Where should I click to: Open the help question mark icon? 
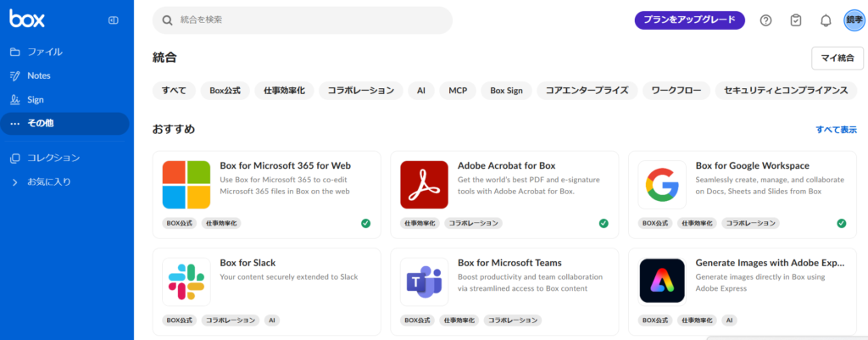pyautogui.click(x=765, y=20)
